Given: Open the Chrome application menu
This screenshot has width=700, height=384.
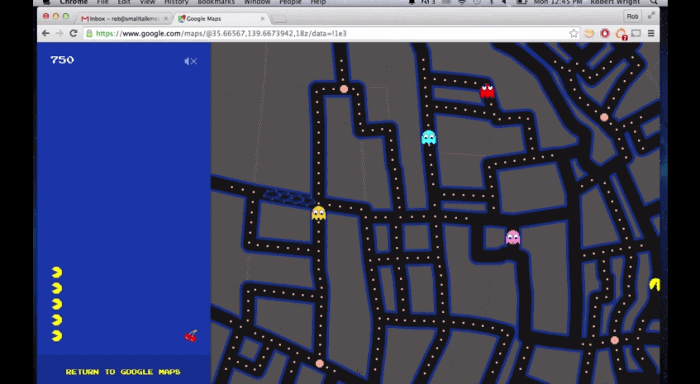Looking at the screenshot, I should pos(73,2).
